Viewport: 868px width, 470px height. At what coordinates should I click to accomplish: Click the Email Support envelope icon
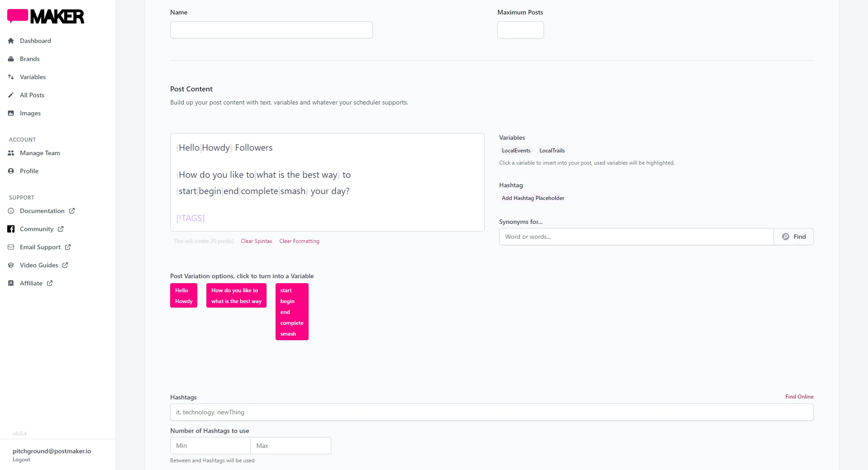pos(11,247)
